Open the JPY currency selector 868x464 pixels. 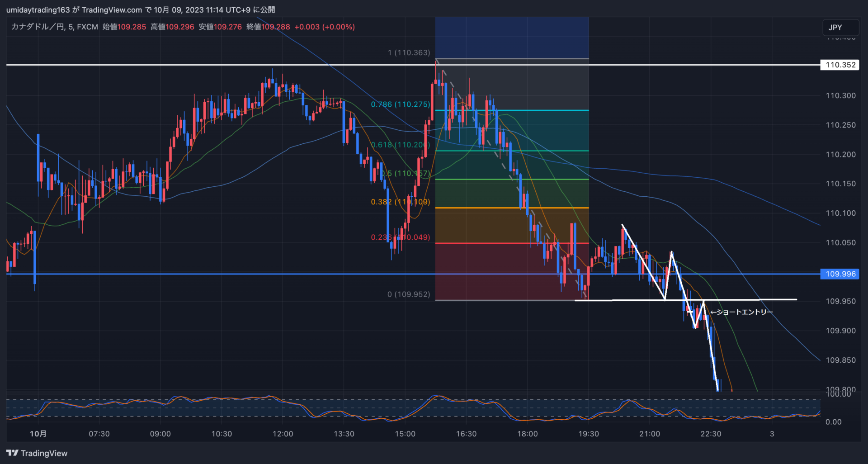840,28
